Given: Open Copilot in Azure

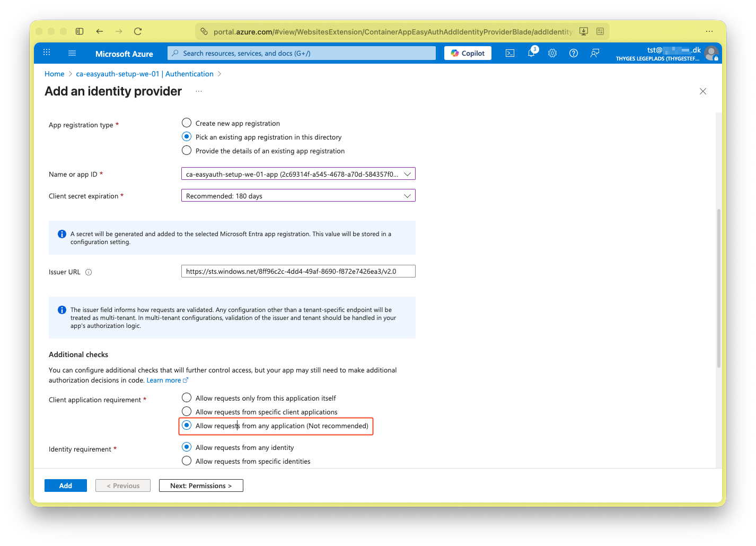Looking at the screenshot, I should pyautogui.click(x=468, y=53).
